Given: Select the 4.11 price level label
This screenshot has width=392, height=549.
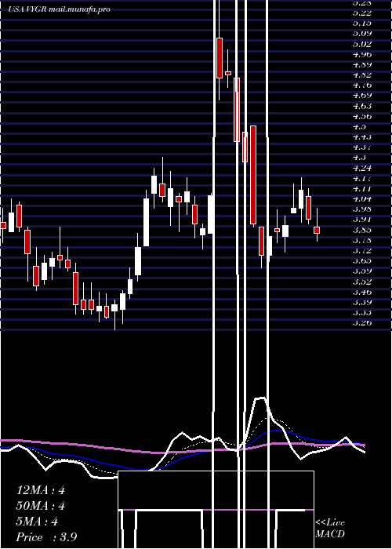Looking at the screenshot, I should tap(362, 189).
